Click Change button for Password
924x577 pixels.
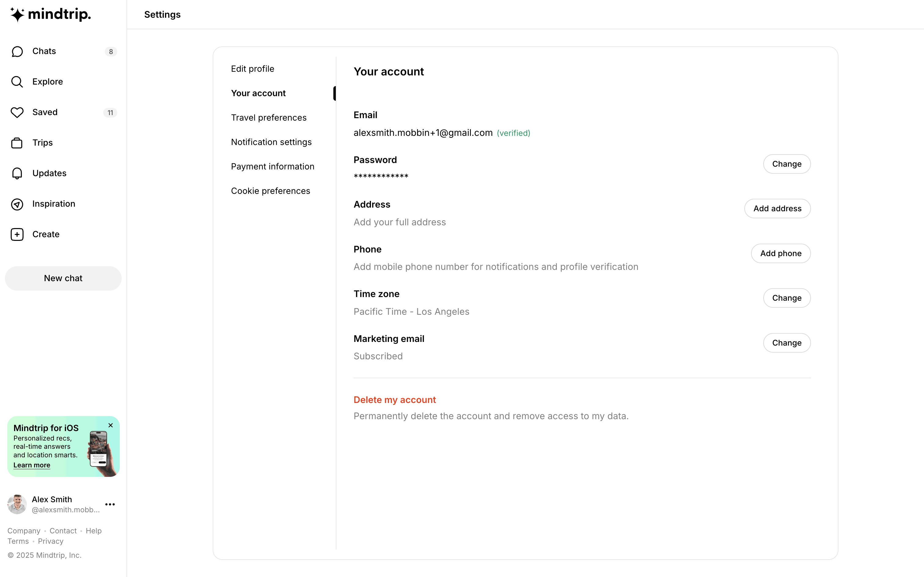point(787,164)
